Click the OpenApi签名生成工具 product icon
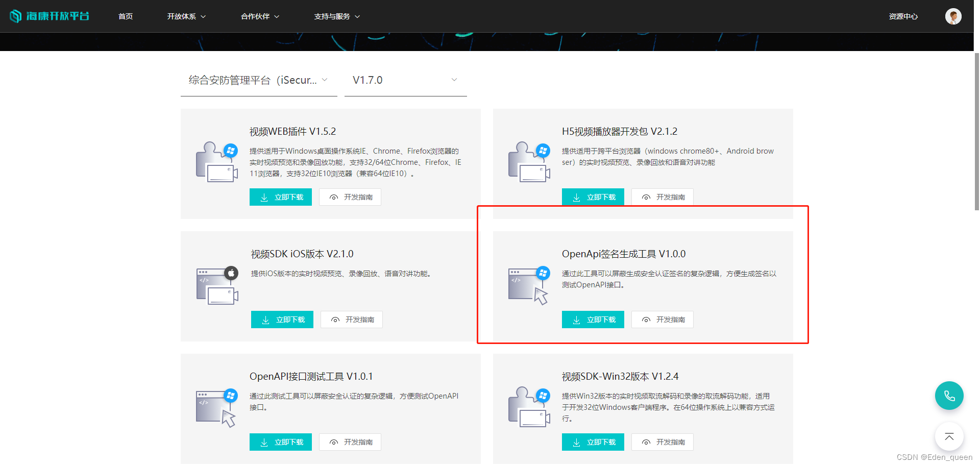Viewport: 980px width, 466px height. (529, 285)
